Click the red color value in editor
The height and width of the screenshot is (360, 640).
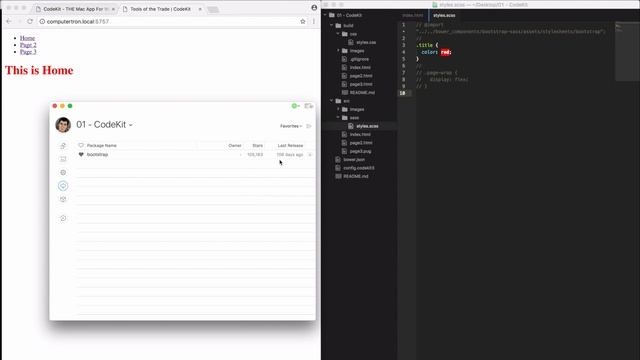[x=445, y=52]
